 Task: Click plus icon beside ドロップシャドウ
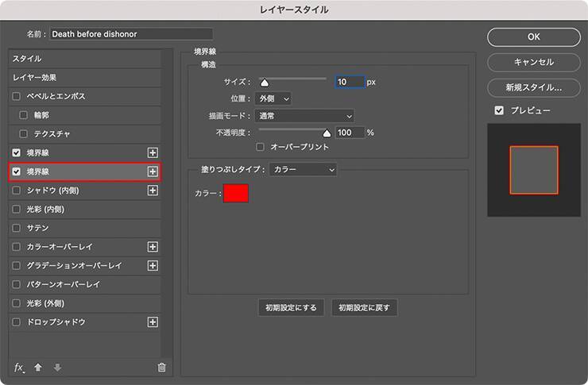(x=153, y=322)
